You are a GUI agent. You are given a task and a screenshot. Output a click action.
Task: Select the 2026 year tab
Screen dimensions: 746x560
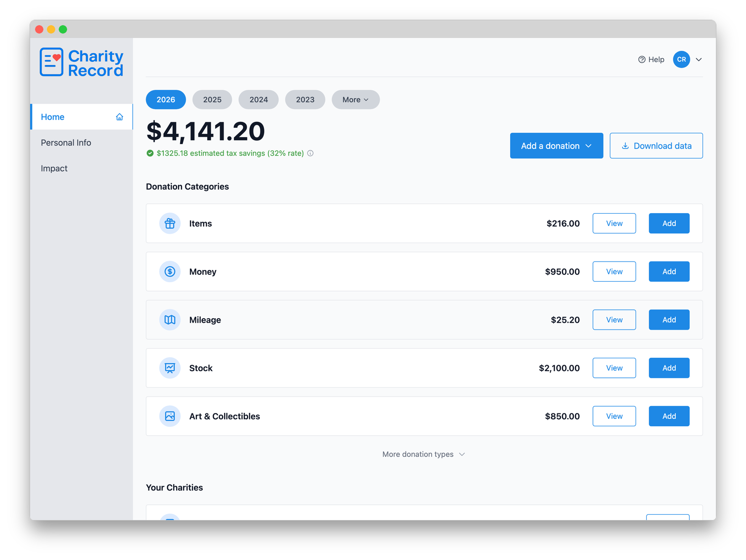(x=166, y=100)
